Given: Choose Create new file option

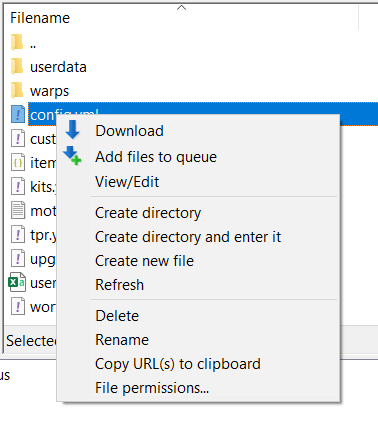Looking at the screenshot, I should [144, 261].
